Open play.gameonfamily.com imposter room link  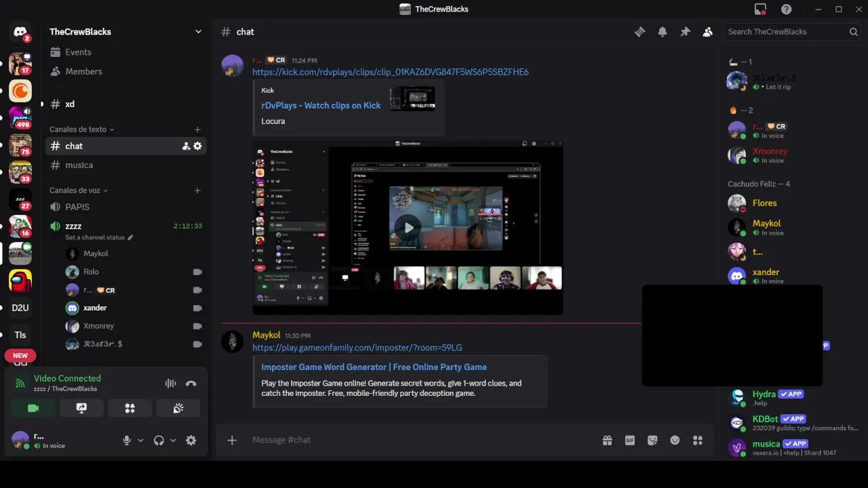[x=357, y=348]
